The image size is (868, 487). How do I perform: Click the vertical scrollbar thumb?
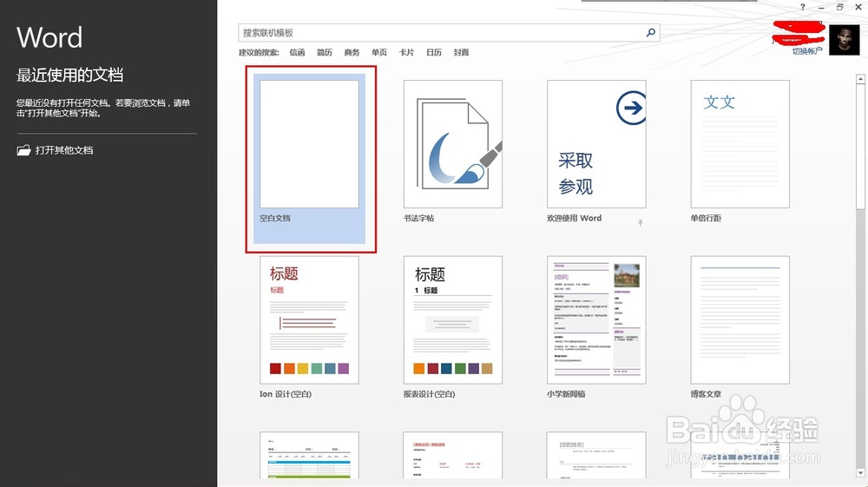(x=860, y=147)
